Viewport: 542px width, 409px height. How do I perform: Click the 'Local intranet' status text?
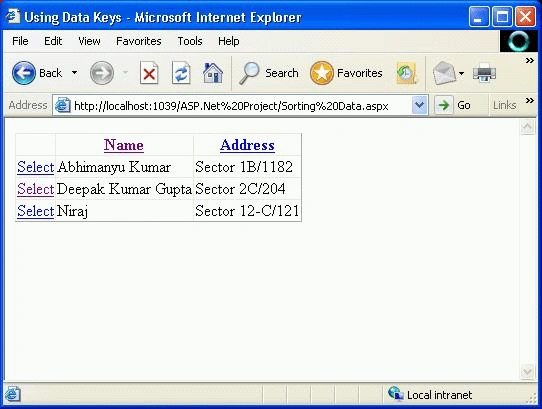pos(439,395)
